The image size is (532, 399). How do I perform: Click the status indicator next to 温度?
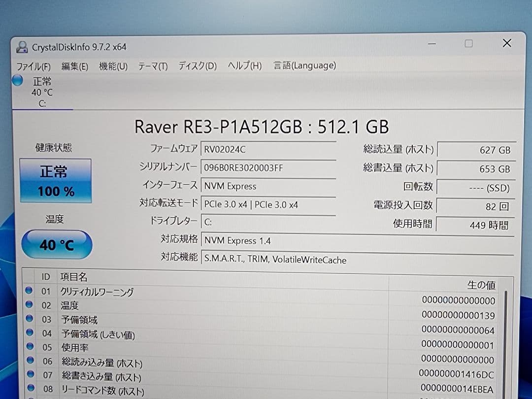(x=30, y=305)
